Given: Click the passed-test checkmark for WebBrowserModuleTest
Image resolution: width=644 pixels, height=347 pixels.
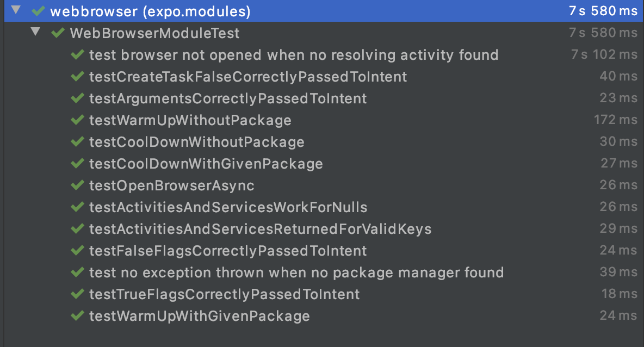Looking at the screenshot, I should tap(57, 33).
